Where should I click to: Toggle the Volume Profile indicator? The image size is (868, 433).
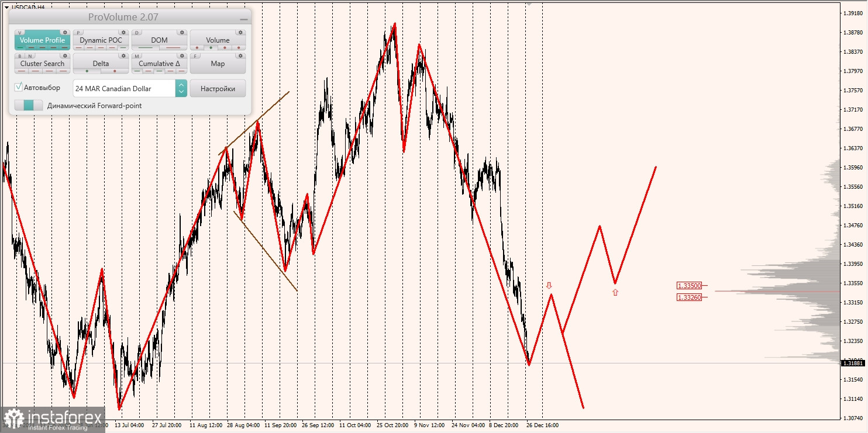(x=42, y=40)
